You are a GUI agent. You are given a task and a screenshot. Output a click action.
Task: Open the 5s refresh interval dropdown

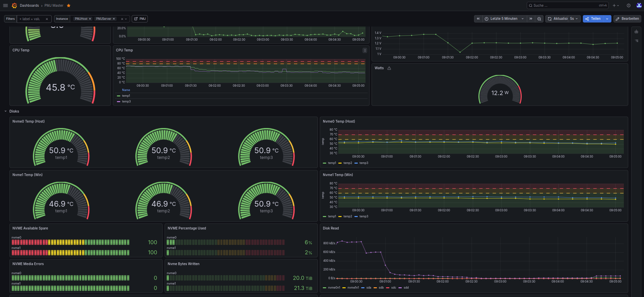tap(574, 19)
